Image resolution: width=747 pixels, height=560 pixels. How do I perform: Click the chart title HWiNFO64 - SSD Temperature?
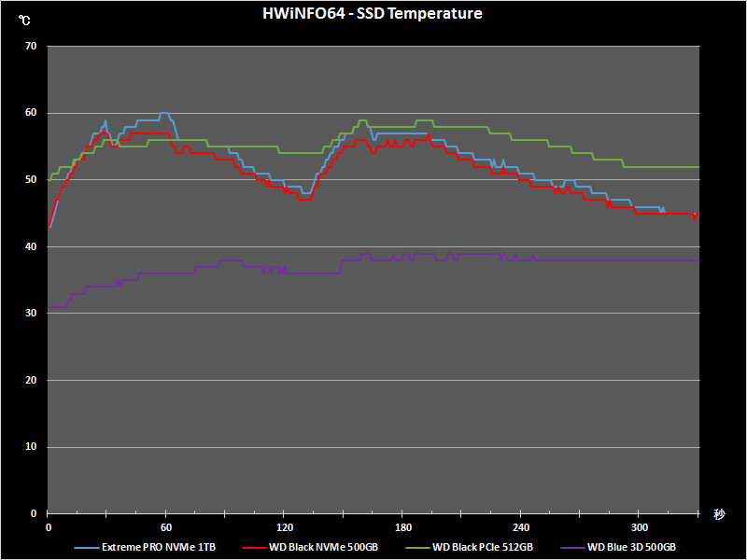(372, 14)
